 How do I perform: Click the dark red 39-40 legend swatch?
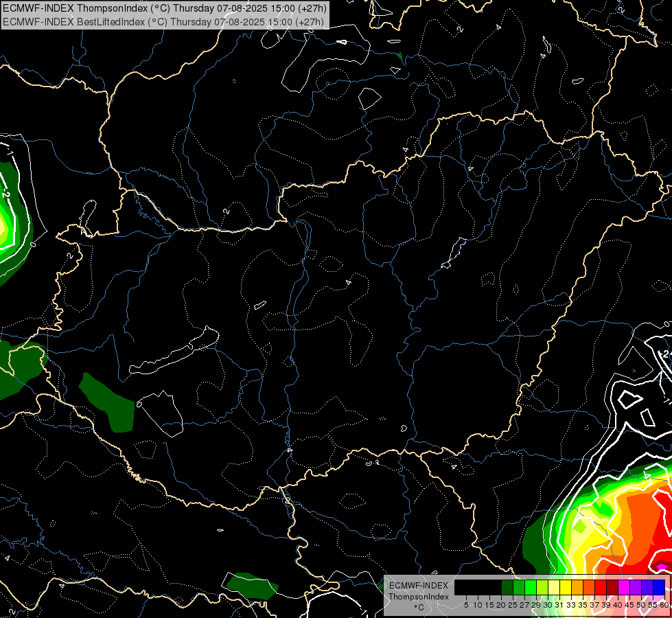[612, 588]
